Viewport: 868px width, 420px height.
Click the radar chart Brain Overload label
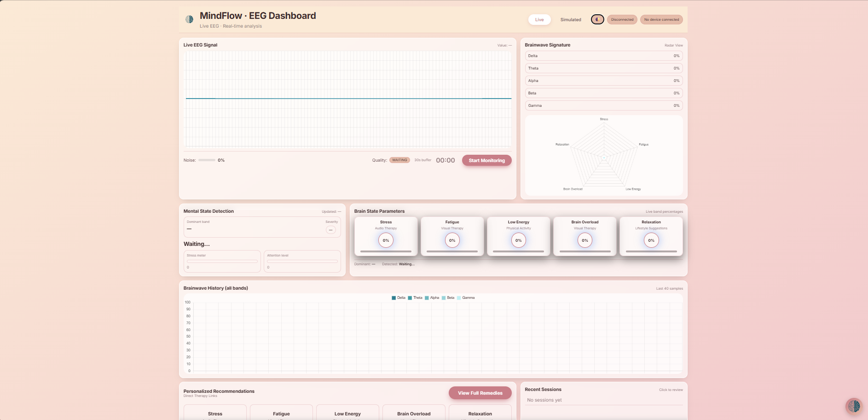coord(573,189)
